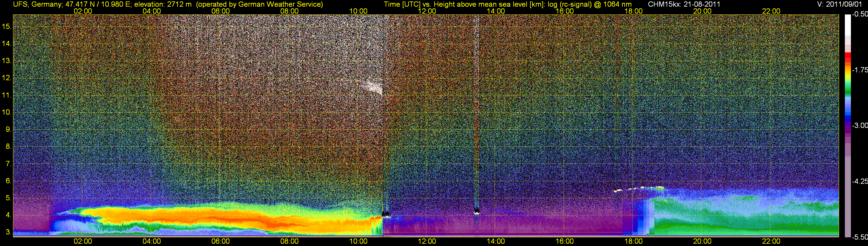Click the "18:00" label on the top time axis
The width and height of the screenshot is (868, 246).
633,11
